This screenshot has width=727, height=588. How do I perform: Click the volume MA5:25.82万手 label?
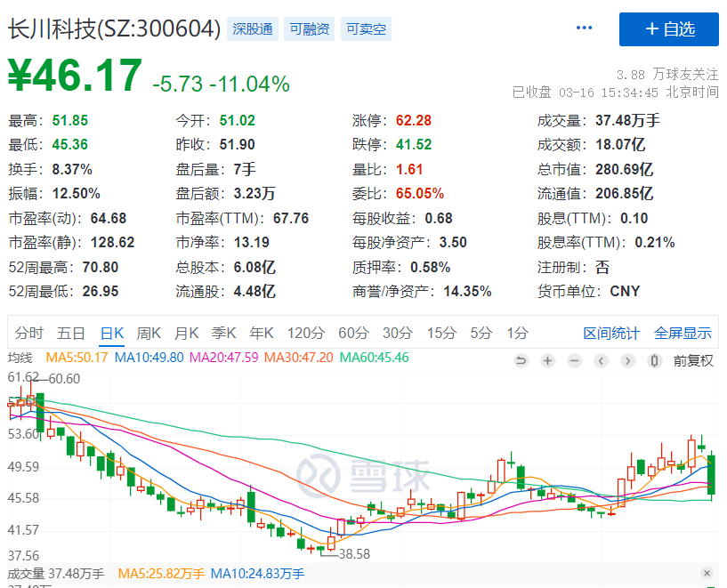[161, 574]
